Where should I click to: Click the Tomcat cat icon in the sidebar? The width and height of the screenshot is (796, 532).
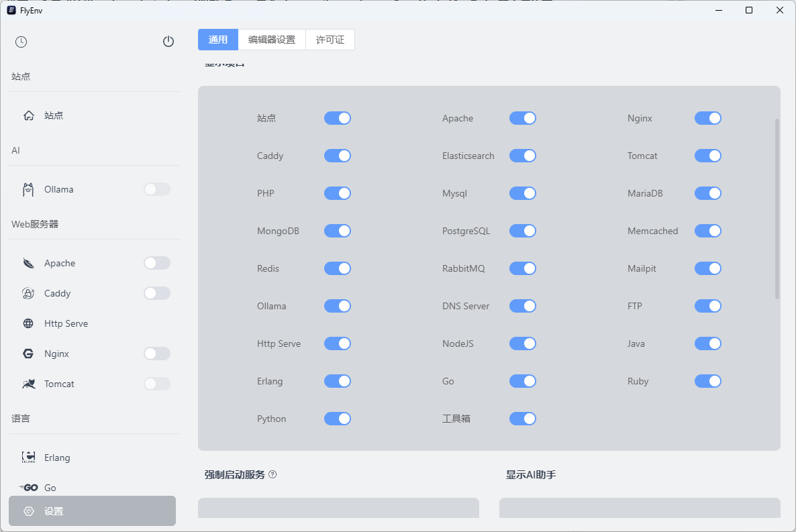pyautogui.click(x=28, y=384)
